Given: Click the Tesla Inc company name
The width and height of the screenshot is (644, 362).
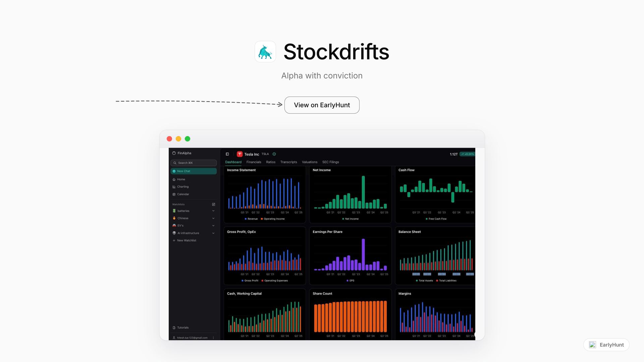Looking at the screenshot, I should tap(252, 155).
